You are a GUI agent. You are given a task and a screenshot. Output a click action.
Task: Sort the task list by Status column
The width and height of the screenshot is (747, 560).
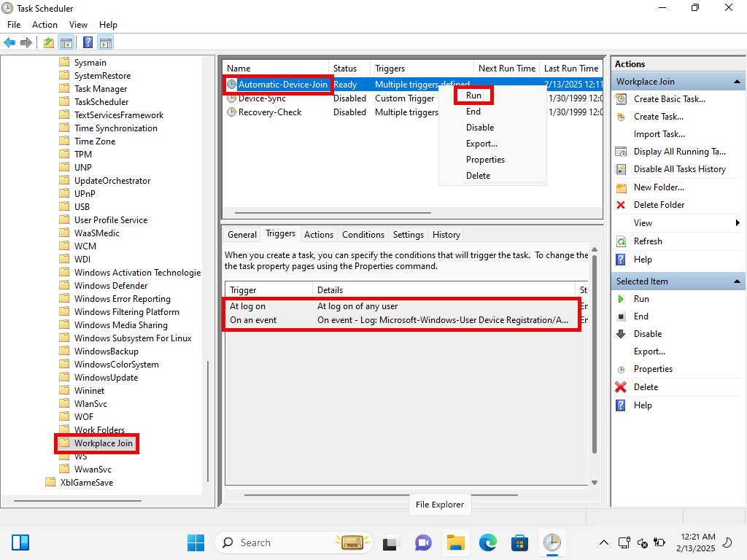(349, 69)
